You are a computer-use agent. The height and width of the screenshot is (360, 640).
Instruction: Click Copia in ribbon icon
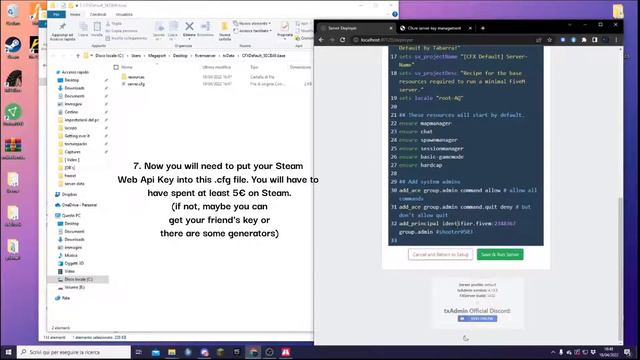tap(173, 31)
